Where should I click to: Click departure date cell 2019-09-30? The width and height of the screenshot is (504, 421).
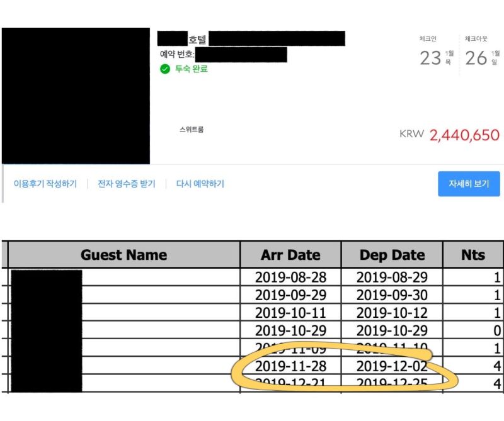tap(392, 295)
